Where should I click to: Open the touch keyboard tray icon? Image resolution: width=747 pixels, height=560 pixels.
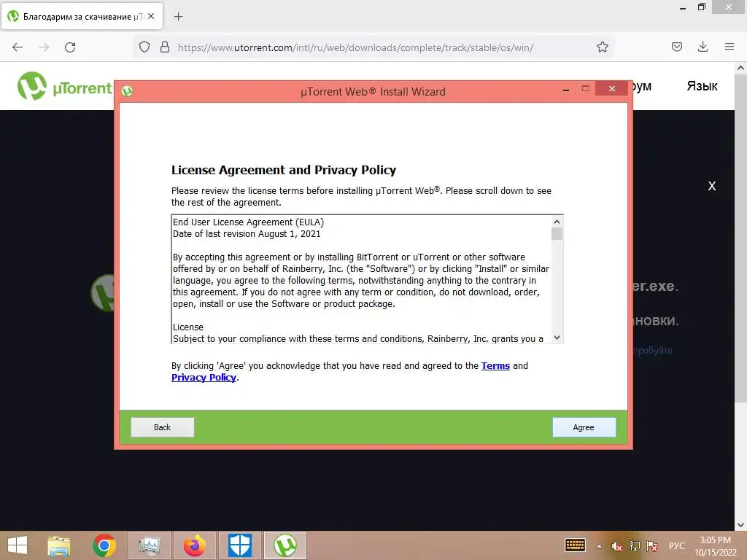(x=575, y=545)
